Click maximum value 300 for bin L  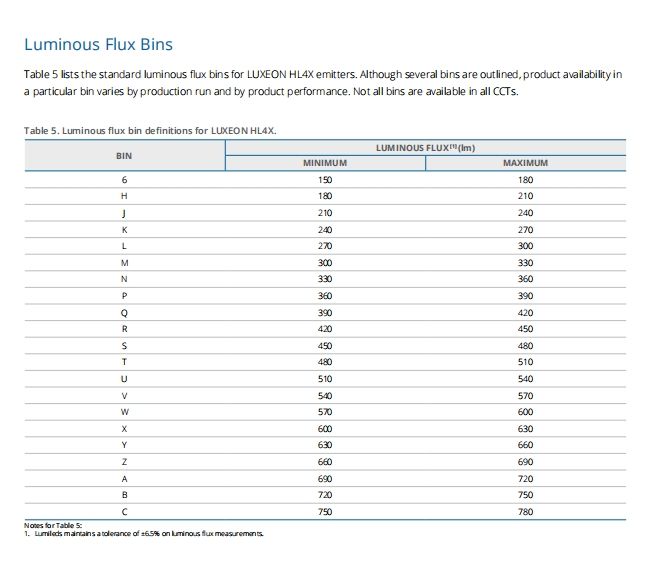(x=526, y=246)
